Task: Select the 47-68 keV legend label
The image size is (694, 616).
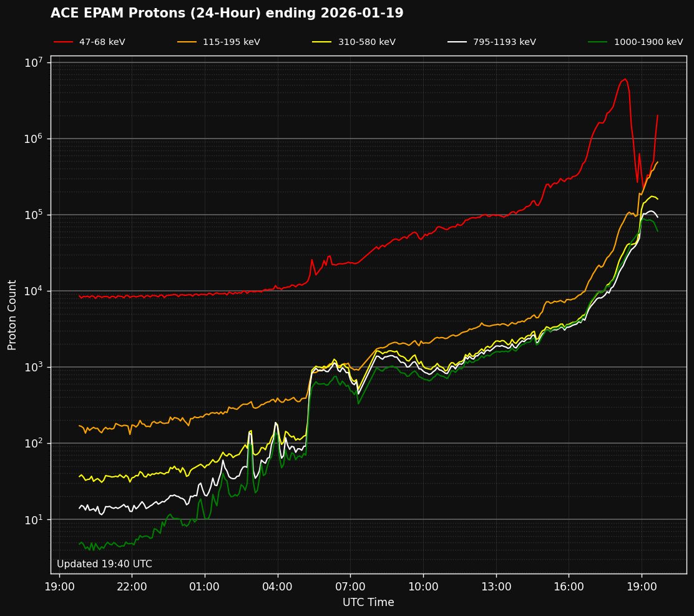Action: pos(102,42)
